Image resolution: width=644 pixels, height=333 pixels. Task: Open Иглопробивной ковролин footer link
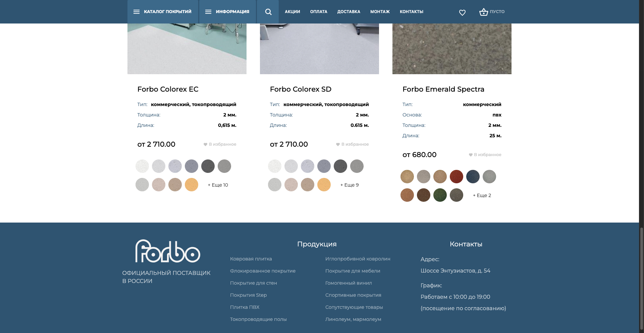click(x=358, y=259)
